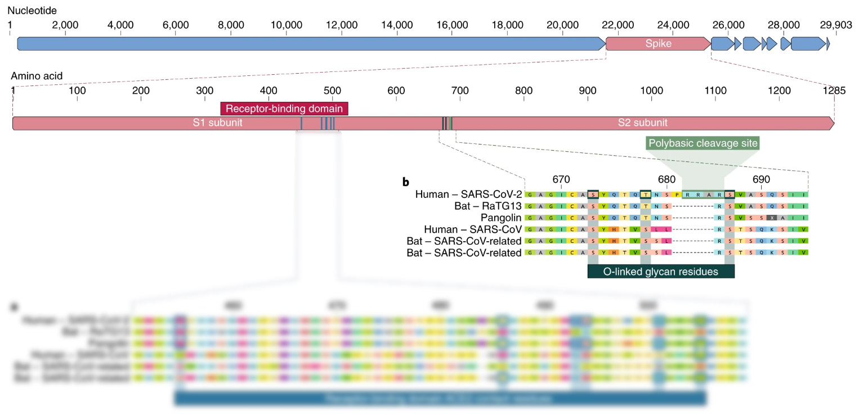
Task: Click the "900" amino acid tick label
Action: tap(588, 90)
